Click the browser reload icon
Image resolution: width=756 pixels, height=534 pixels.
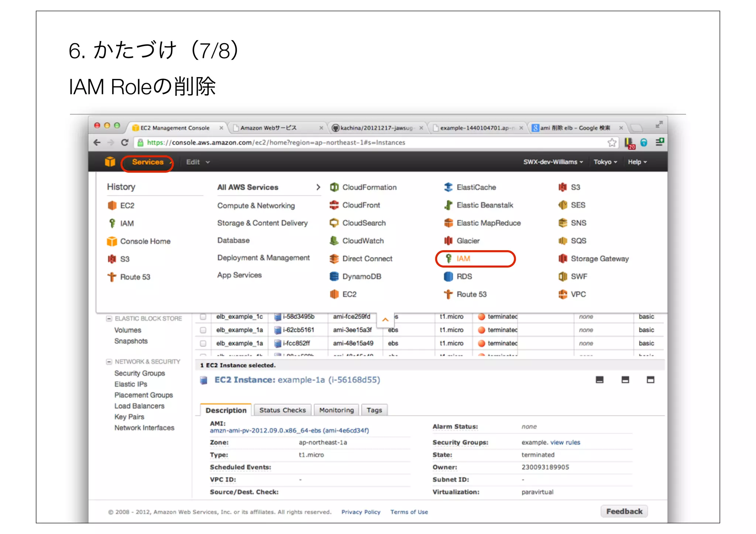pos(125,142)
